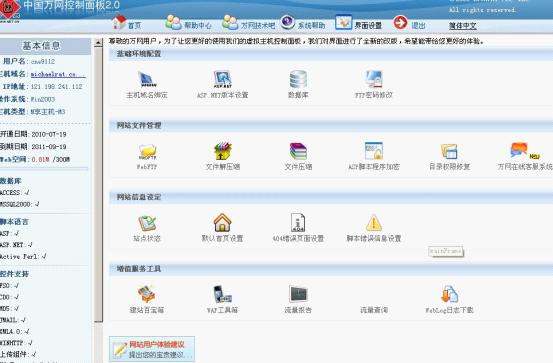Select 网站信息设定 section header

coord(139,197)
